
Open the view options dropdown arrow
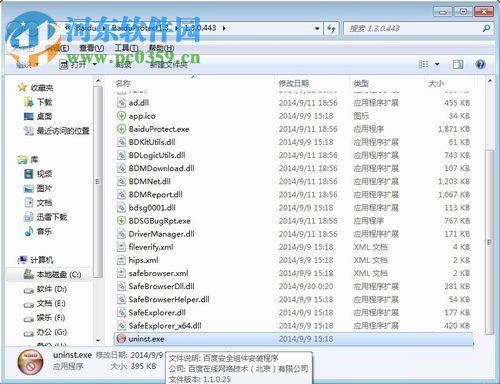437,64
